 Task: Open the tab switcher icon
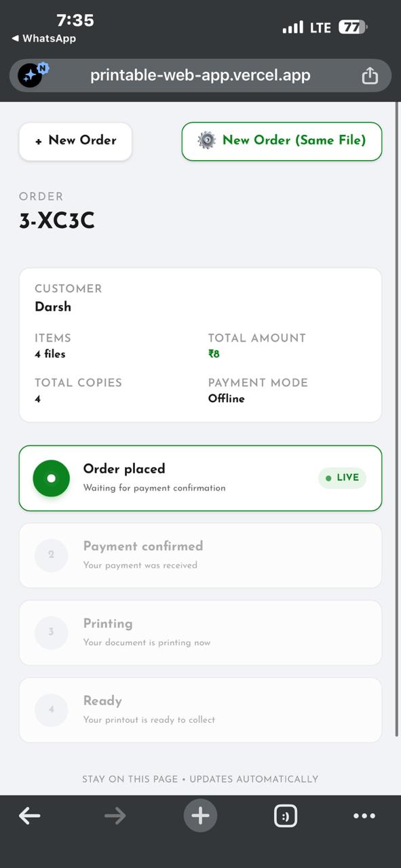tap(286, 816)
